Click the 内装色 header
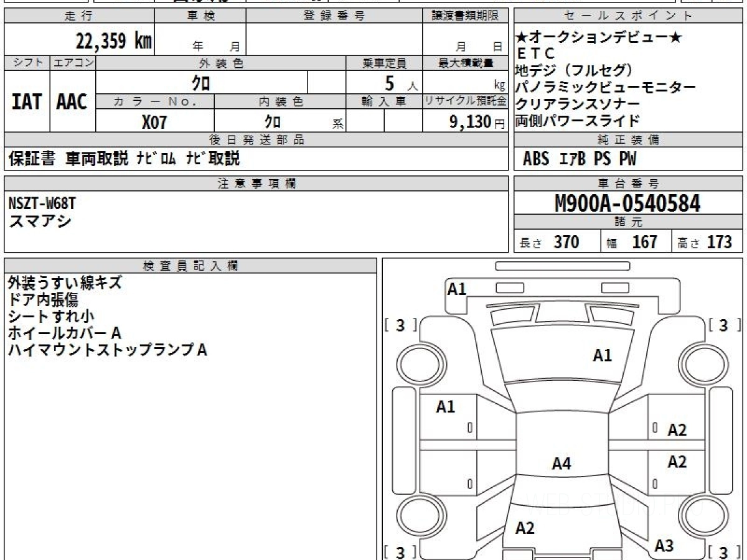 tap(280, 101)
